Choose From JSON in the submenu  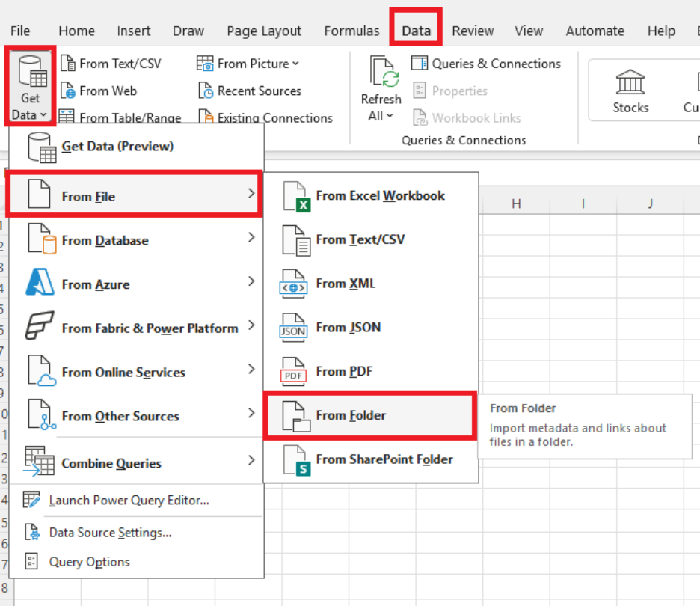tap(370, 328)
